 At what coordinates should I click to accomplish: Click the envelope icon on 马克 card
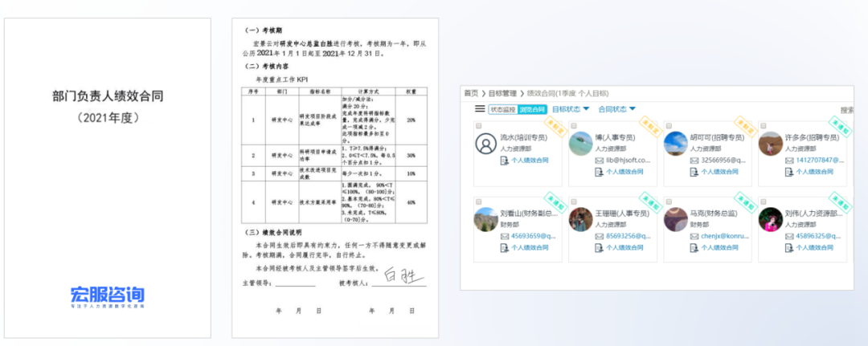tap(694, 236)
